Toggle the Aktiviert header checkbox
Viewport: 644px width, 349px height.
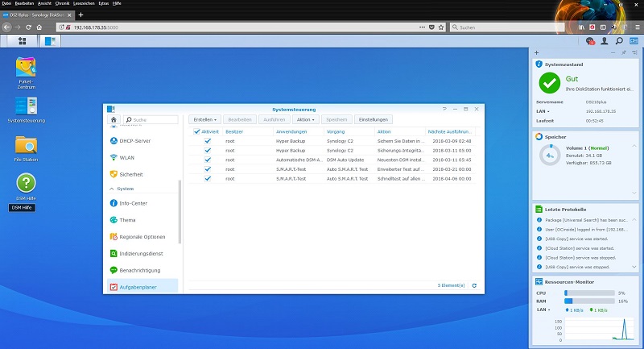point(196,131)
